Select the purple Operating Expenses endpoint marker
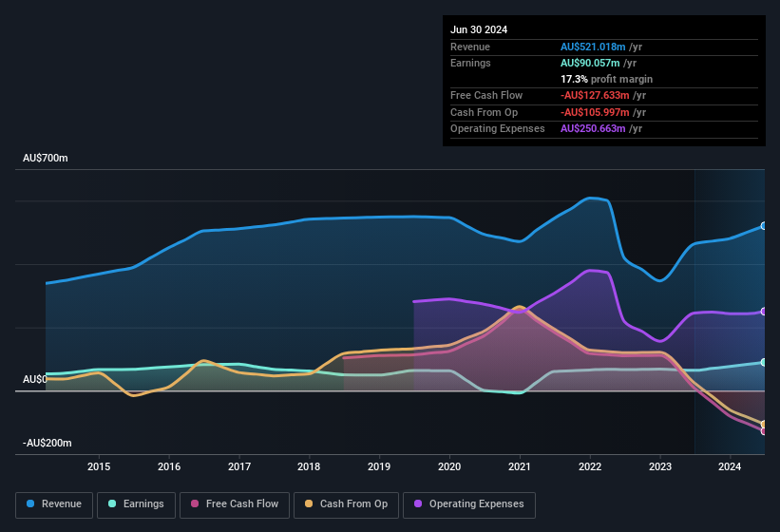Image resolution: width=780 pixels, height=532 pixels. coord(764,312)
